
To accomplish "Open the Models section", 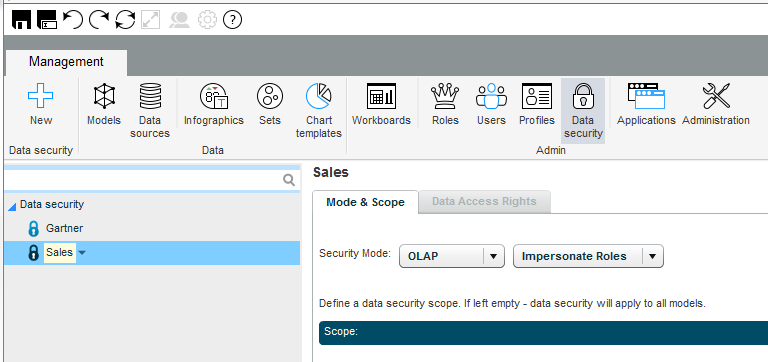I will click(104, 104).
